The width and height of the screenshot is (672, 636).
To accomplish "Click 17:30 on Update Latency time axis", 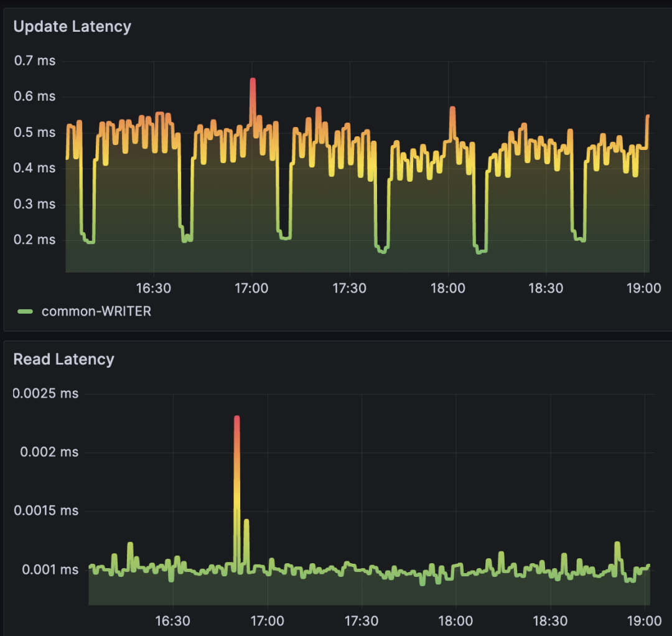I will point(350,288).
